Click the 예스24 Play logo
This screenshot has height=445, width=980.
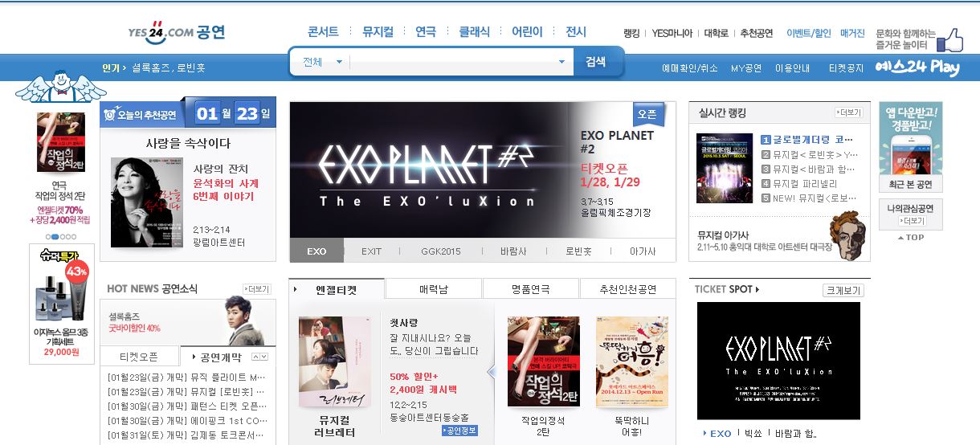(x=917, y=68)
